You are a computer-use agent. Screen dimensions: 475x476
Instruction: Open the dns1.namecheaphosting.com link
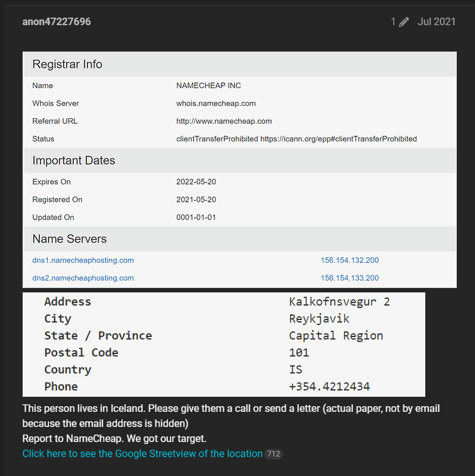point(83,260)
